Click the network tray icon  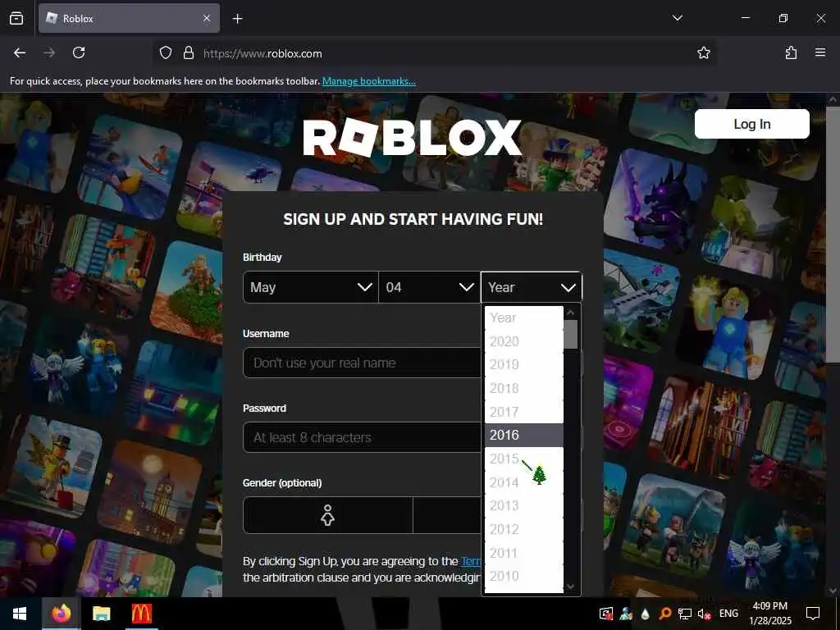coord(685,614)
